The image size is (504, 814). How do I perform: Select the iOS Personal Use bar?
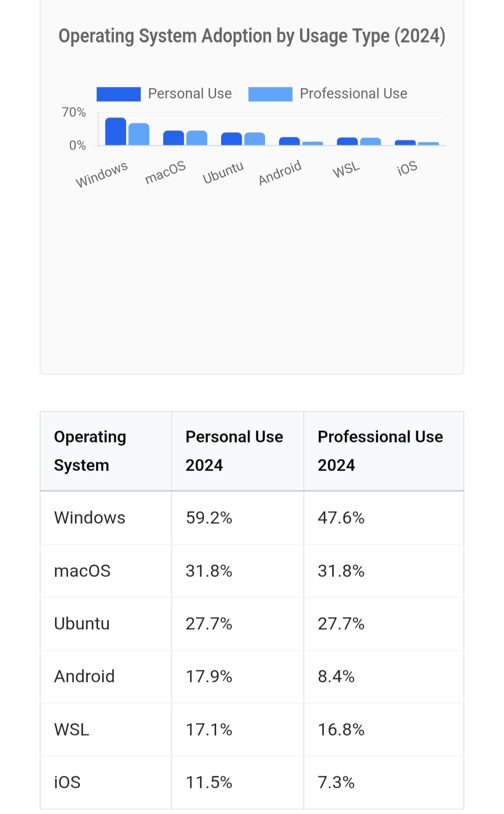pos(405,143)
